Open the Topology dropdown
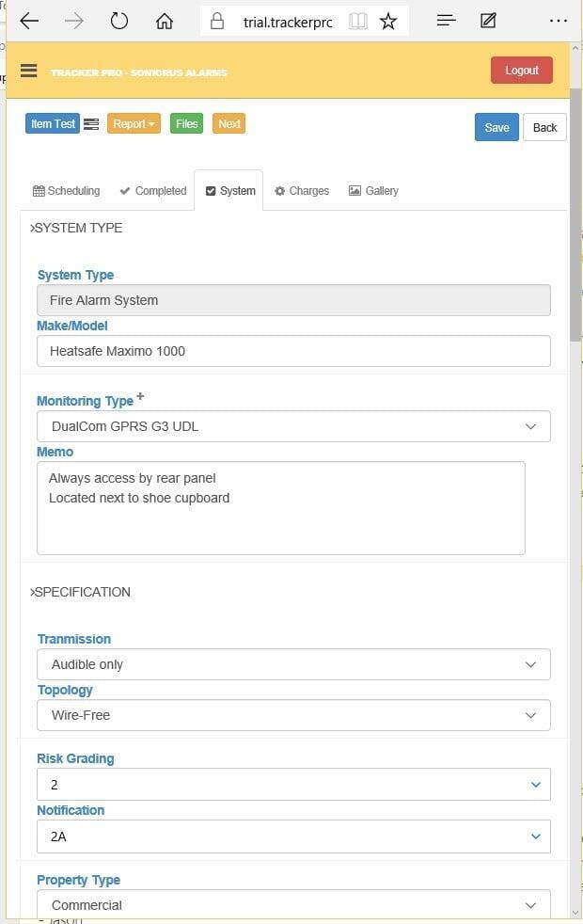The width and height of the screenshot is (583, 924). pyautogui.click(x=293, y=715)
